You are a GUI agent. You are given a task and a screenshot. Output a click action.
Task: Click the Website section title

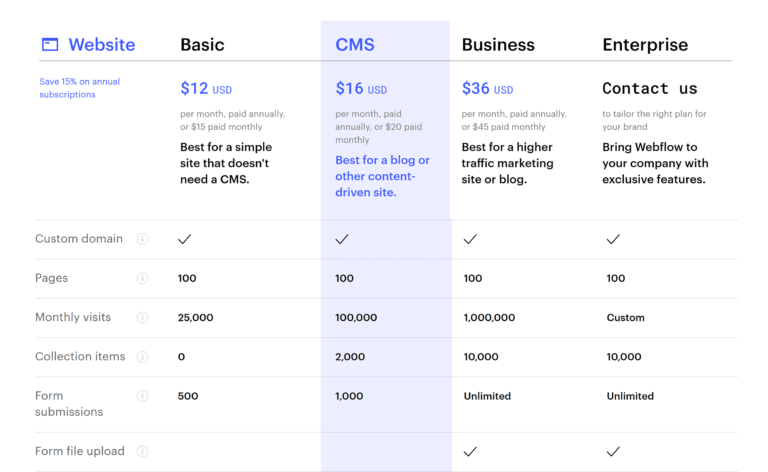pyautogui.click(x=101, y=45)
